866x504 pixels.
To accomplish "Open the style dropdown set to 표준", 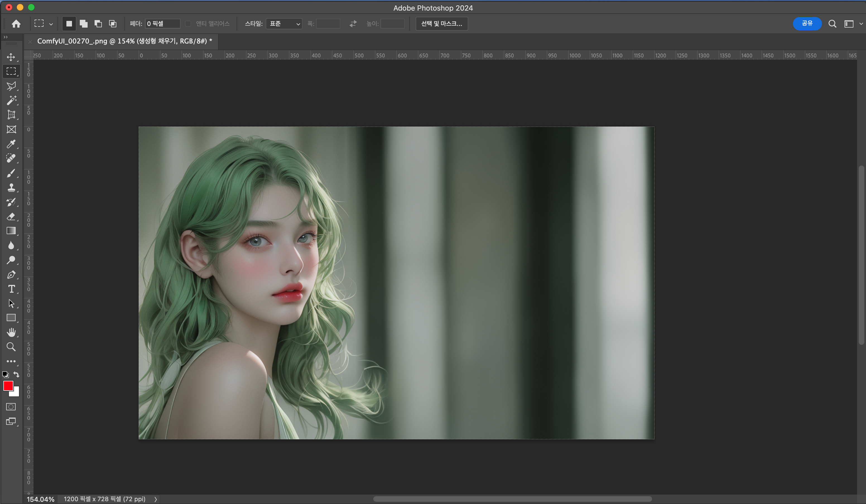I will click(284, 23).
